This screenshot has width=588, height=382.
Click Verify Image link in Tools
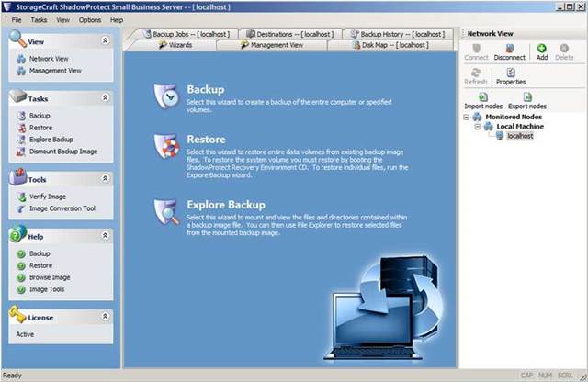click(48, 197)
